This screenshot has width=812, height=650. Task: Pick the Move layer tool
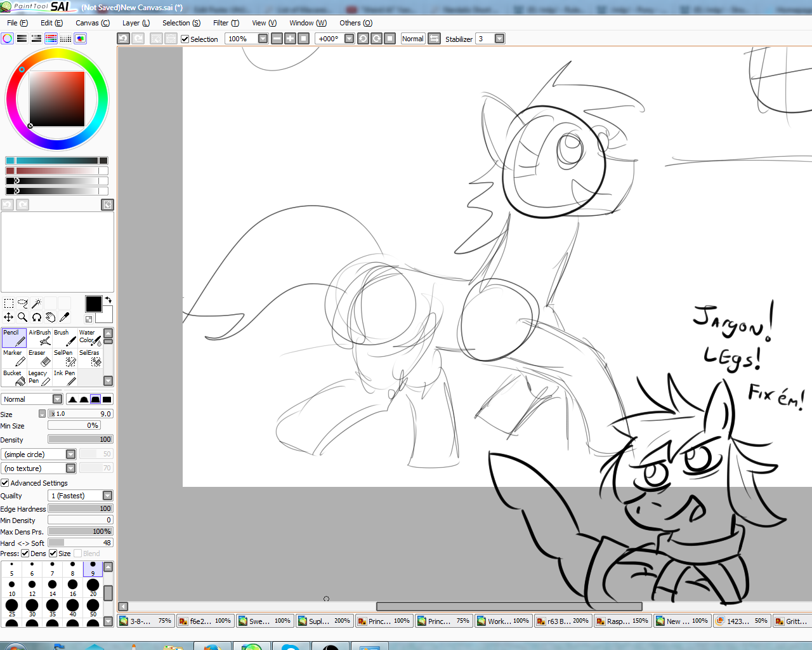pyautogui.click(x=9, y=317)
